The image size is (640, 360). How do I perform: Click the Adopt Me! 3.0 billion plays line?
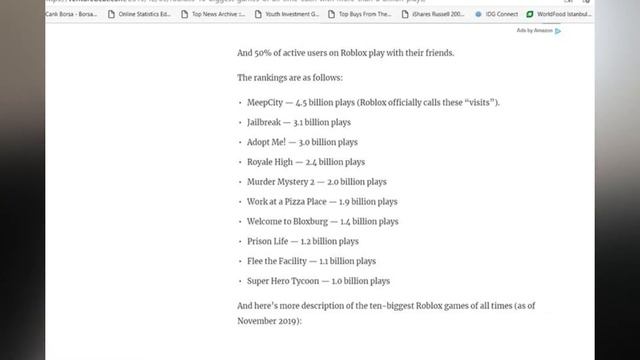coord(302,142)
